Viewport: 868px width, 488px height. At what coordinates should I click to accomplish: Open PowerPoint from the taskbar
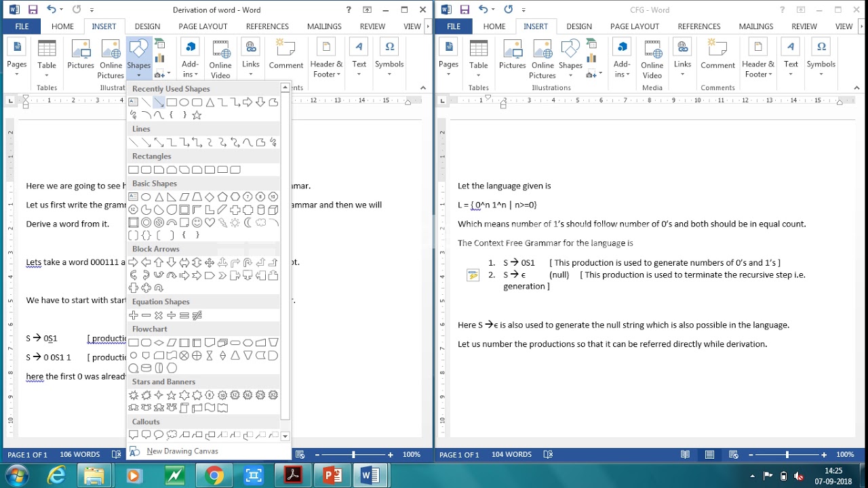332,476
